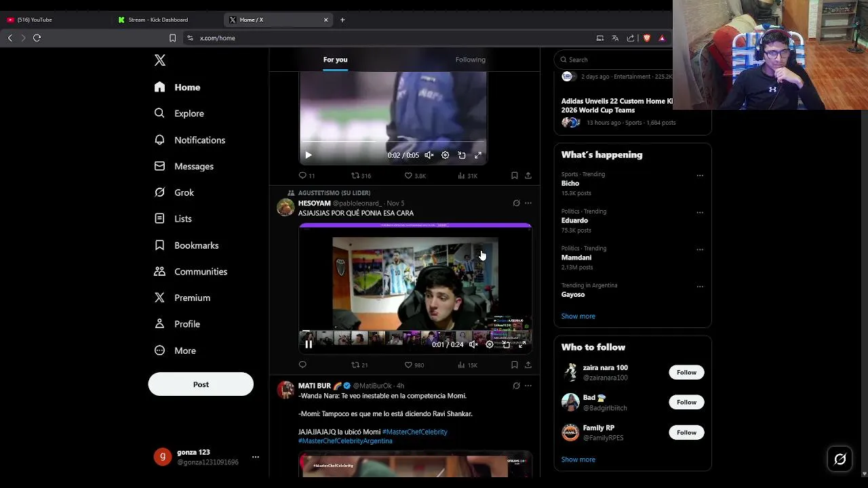
Task: Open a new browser tab
Action: click(342, 20)
